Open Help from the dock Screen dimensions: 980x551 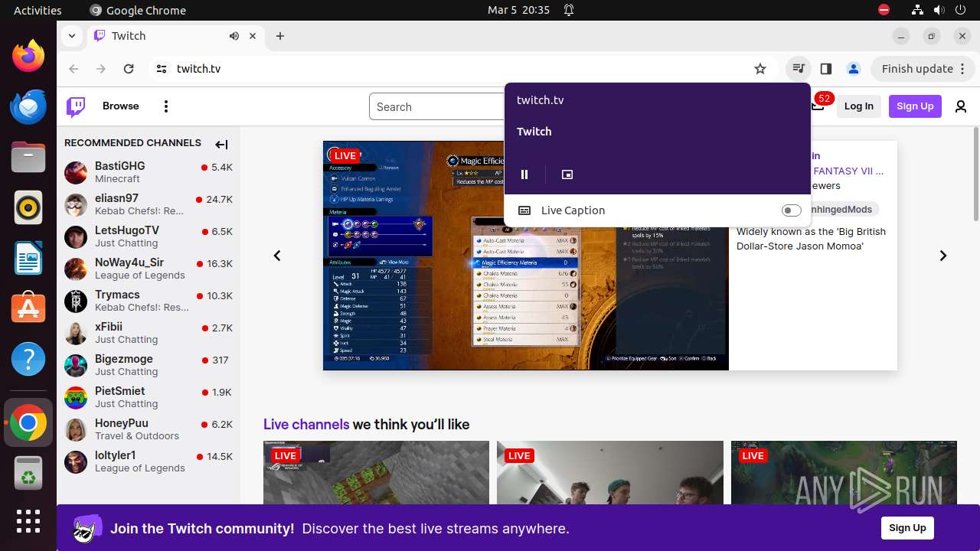tap(28, 359)
